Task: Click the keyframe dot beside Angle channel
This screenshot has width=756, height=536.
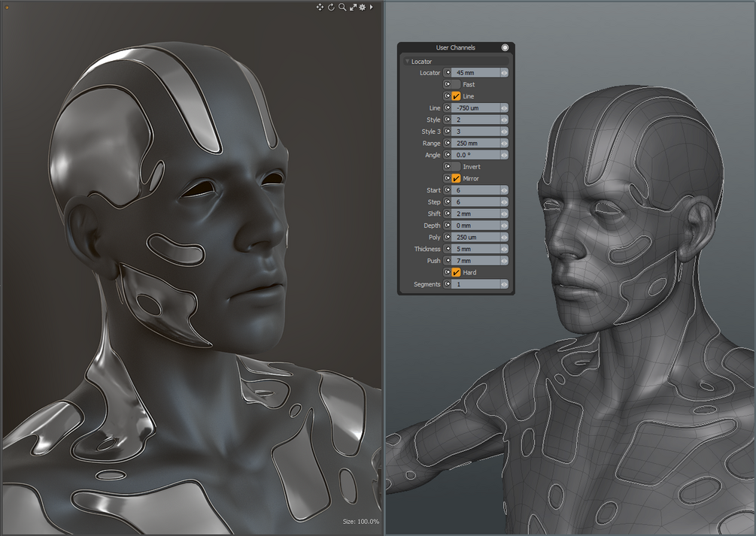Action: [x=447, y=154]
